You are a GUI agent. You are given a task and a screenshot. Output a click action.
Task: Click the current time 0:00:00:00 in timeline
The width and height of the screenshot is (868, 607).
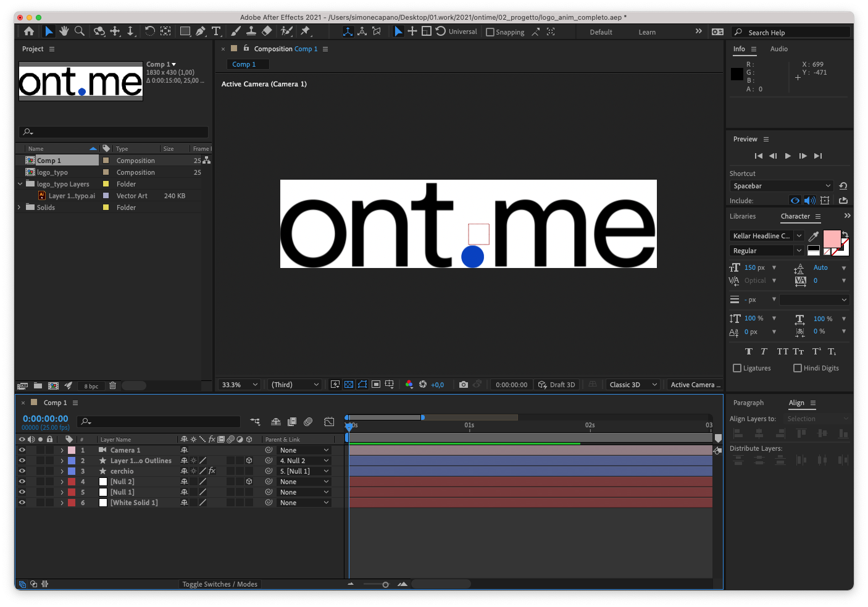click(x=46, y=419)
